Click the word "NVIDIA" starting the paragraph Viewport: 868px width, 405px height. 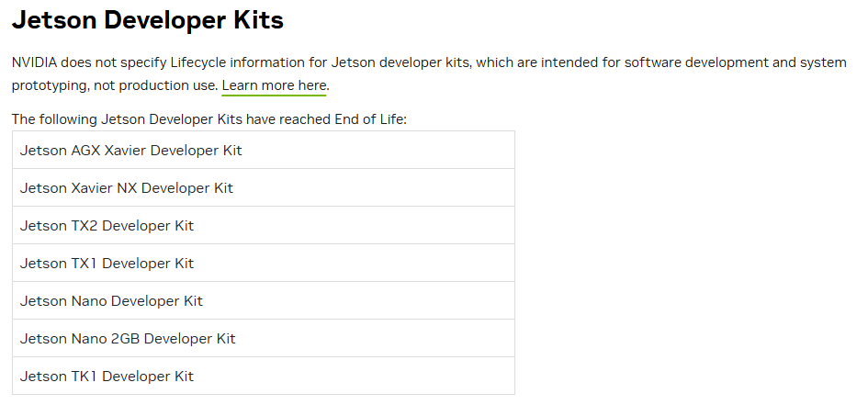click(34, 62)
